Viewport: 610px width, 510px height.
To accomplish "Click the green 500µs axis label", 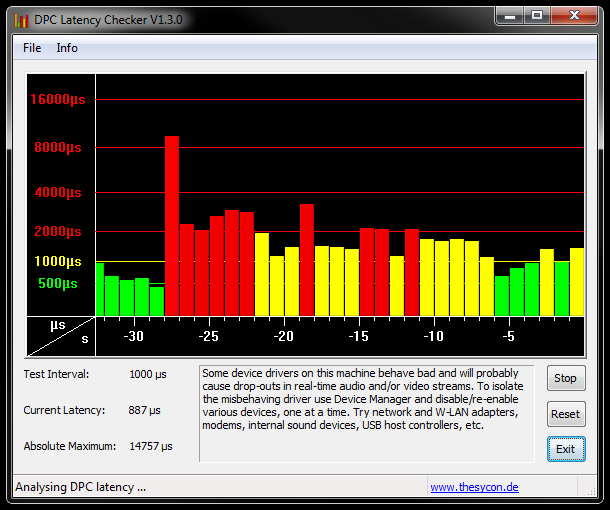I will pos(58,283).
